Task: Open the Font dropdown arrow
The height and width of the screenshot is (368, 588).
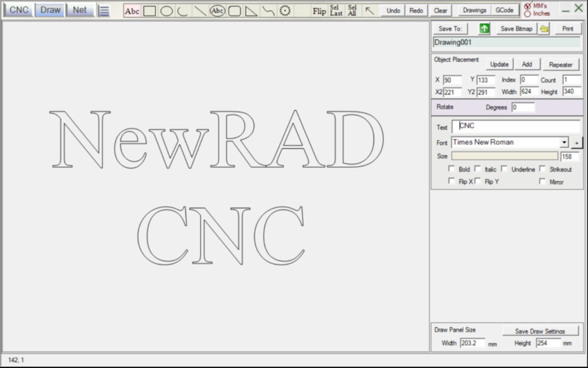Action: point(564,142)
